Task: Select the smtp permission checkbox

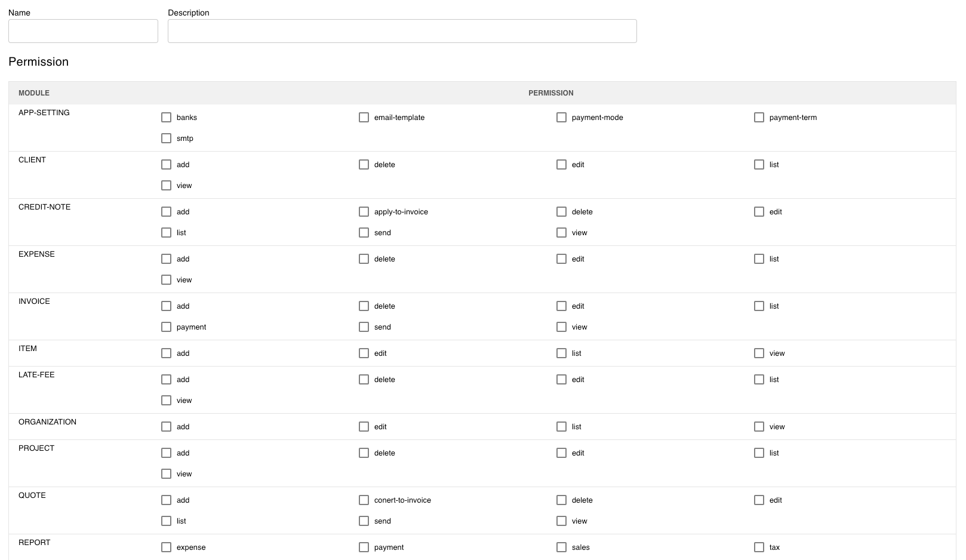Action: click(x=167, y=139)
